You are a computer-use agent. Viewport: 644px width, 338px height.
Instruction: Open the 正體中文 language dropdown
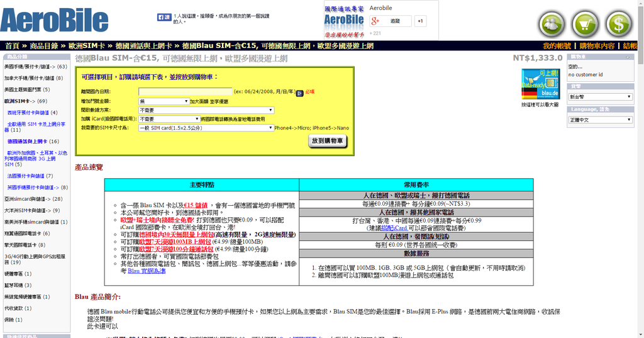pos(600,120)
